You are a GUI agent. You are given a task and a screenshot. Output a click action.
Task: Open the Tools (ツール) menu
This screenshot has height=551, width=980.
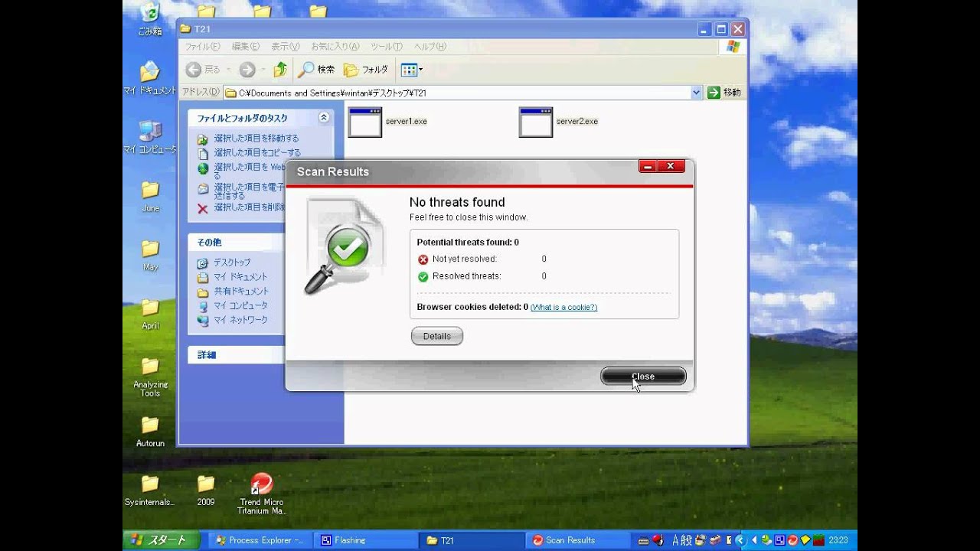tap(387, 47)
